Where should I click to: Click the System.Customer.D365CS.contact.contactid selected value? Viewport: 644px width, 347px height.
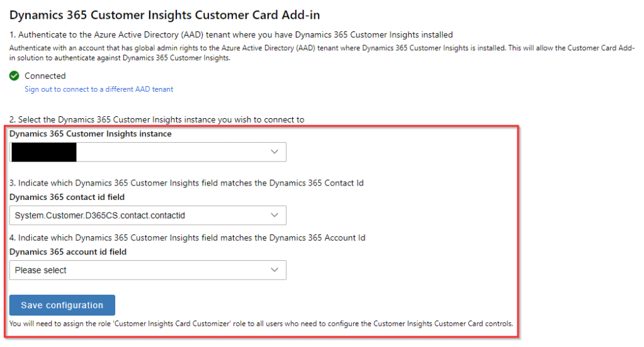pyautogui.click(x=100, y=216)
